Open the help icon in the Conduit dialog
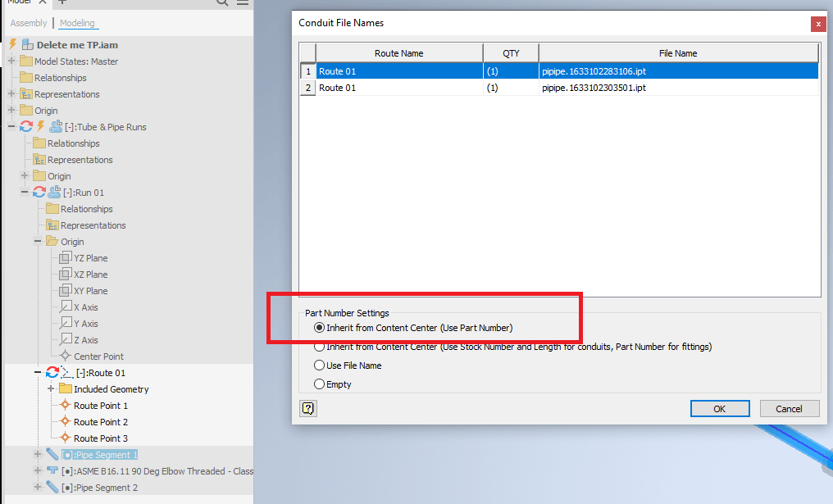The height and width of the screenshot is (504, 833). (x=307, y=408)
